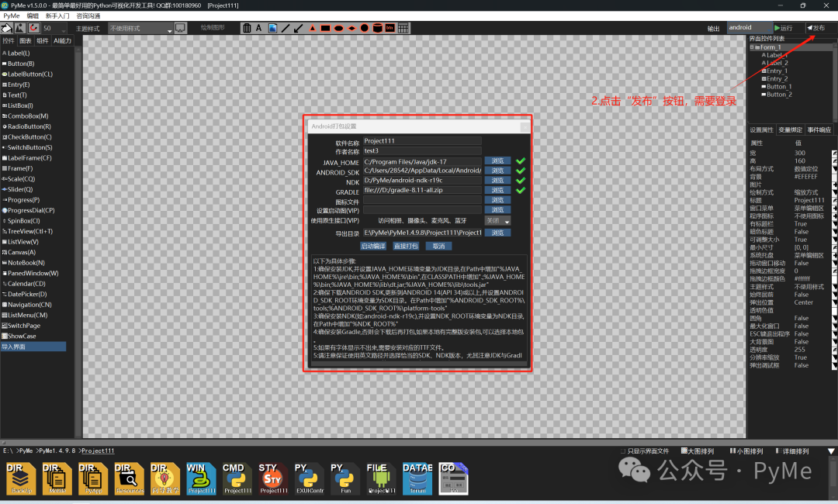Open the Fun python file icon
This screenshot has width=838, height=504.
click(x=345, y=478)
